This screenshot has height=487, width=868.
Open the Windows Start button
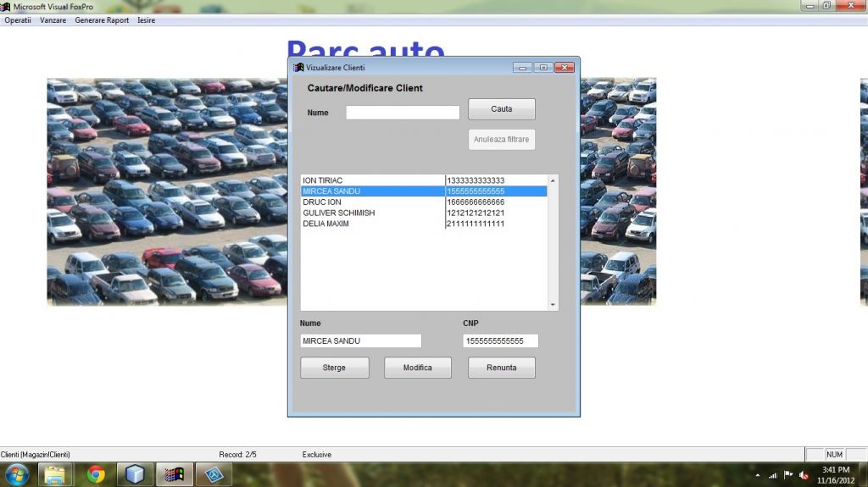coord(16,474)
